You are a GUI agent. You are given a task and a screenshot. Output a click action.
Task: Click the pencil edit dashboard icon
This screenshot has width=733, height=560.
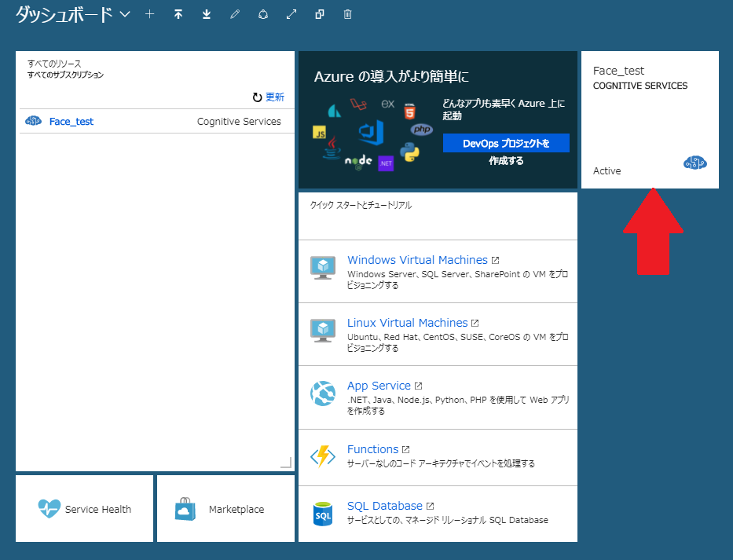coord(235,14)
